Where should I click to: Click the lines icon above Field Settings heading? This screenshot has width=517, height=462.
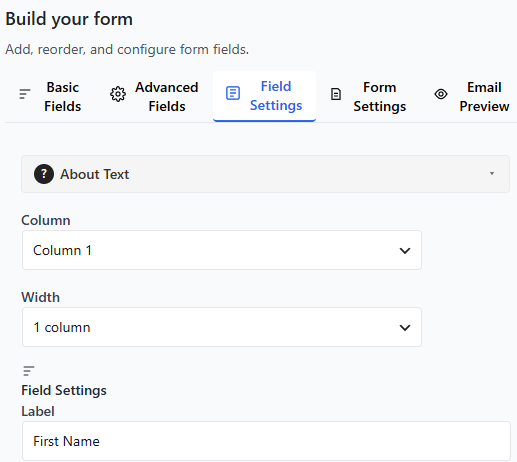(x=29, y=371)
